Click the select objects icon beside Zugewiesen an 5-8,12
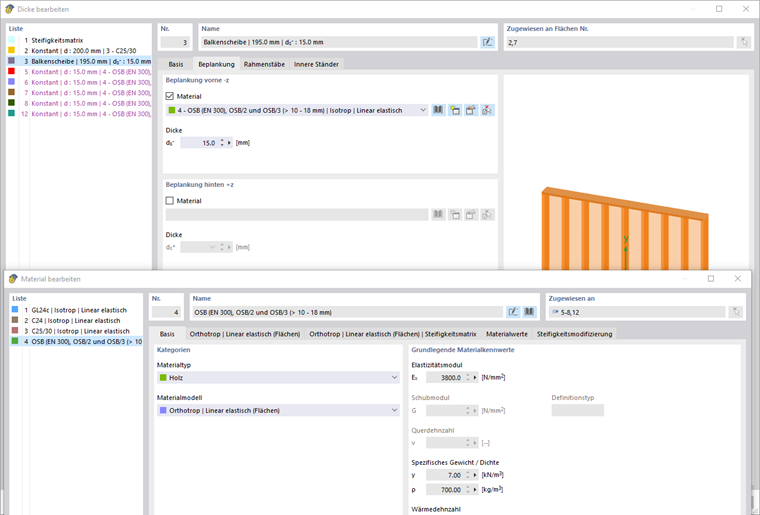Screen dimensions: 760x515 (x=736, y=312)
